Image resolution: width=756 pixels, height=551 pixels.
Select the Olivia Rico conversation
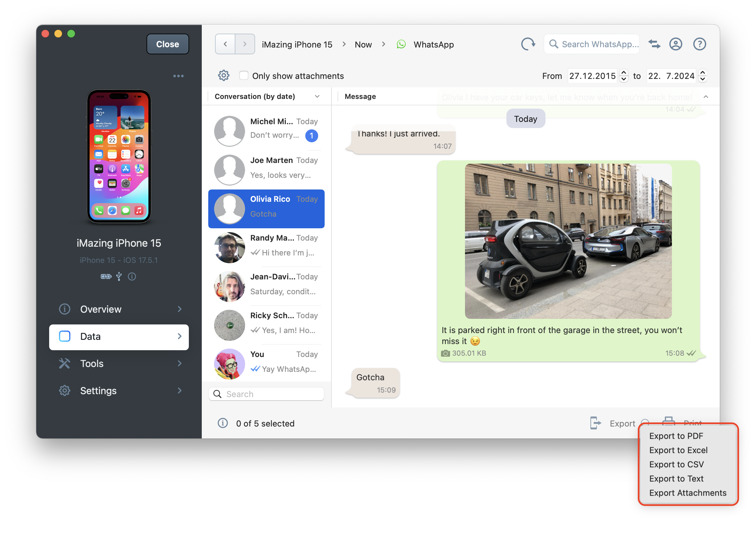(x=266, y=209)
